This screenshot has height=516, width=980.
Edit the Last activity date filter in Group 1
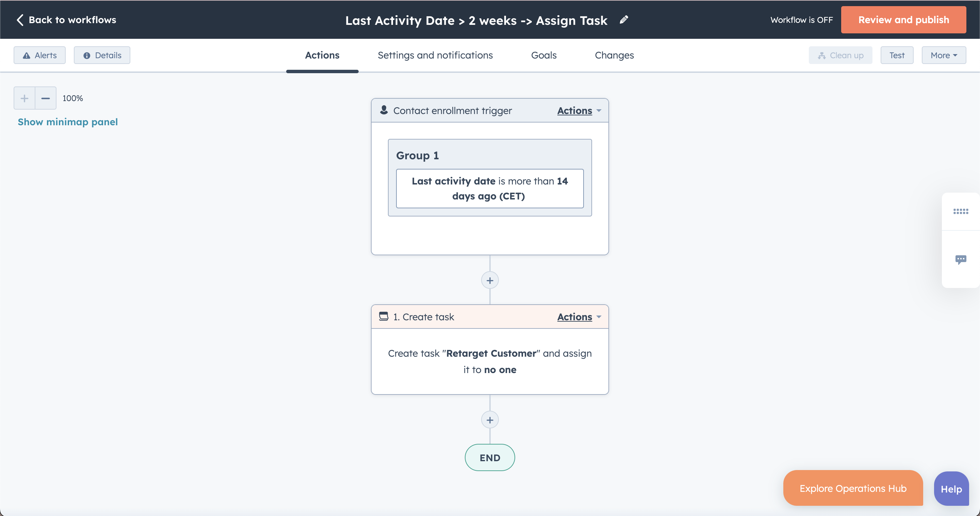click(490, 188)
